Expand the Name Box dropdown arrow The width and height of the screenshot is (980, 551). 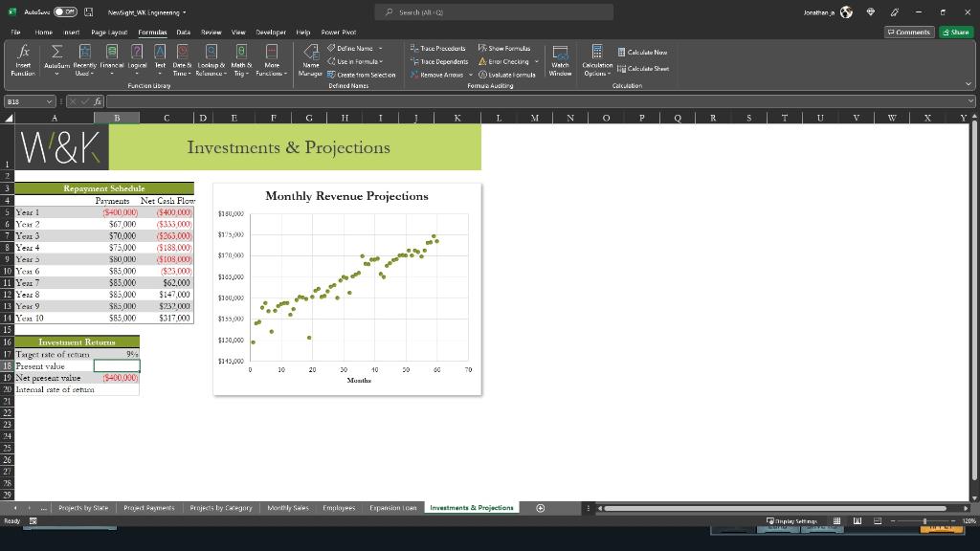(x=50, y=101)
